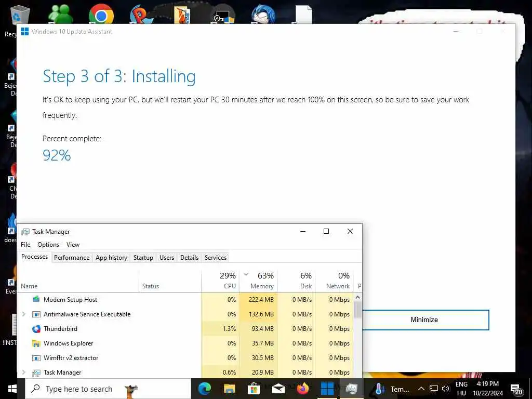This screenshot has height=399, width=532.
Task: Select the Wimfltr v2 extractor process icon
Action: (x=36, y=358)
